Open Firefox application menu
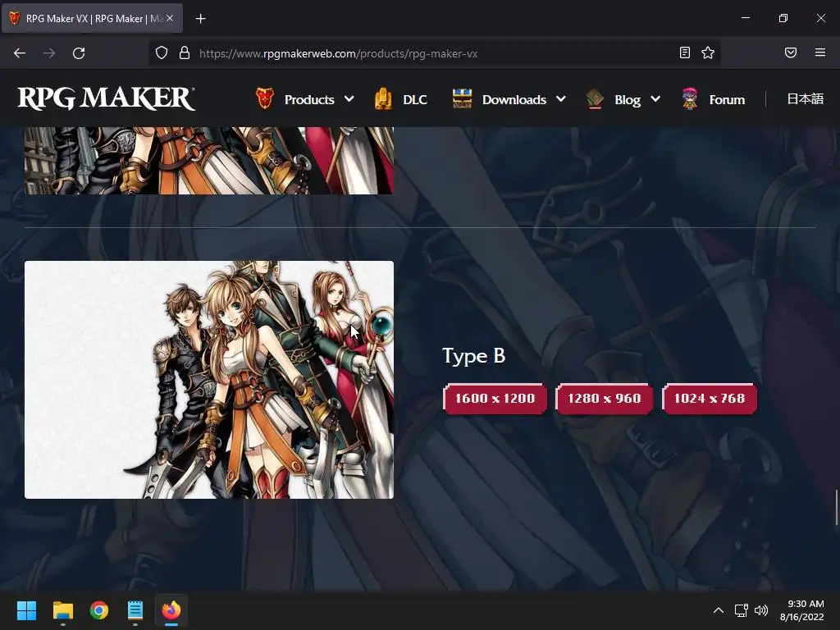The height and width of the screenshot is (630, 840). tap(820, 53)
